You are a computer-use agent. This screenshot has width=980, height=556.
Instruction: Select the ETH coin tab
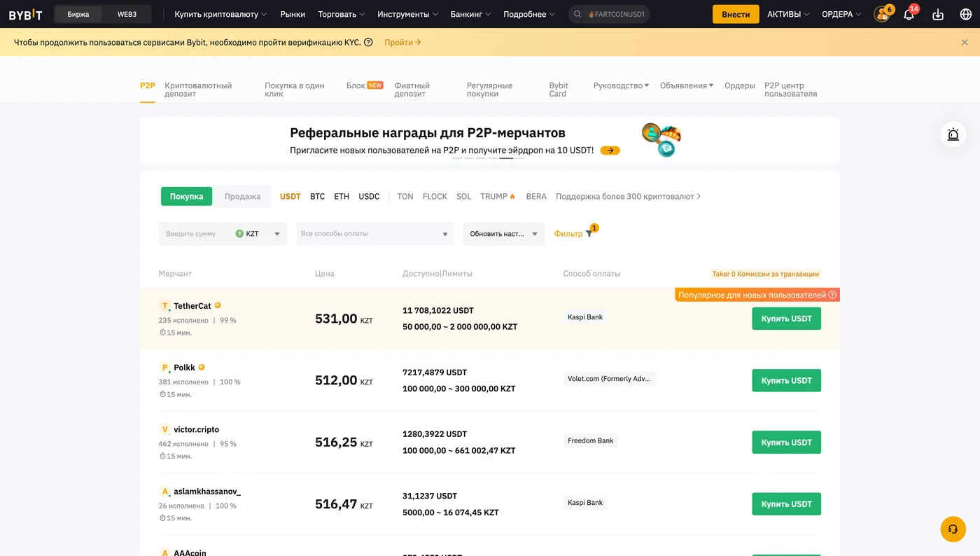tap(342, 196)
